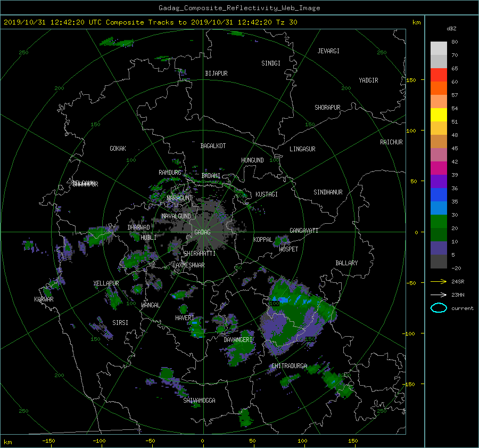Image resolution: width=479 pixels, height=448 pixels.
Task: Click the cyan current ellipse legend icon
Action: click(439, 308)
